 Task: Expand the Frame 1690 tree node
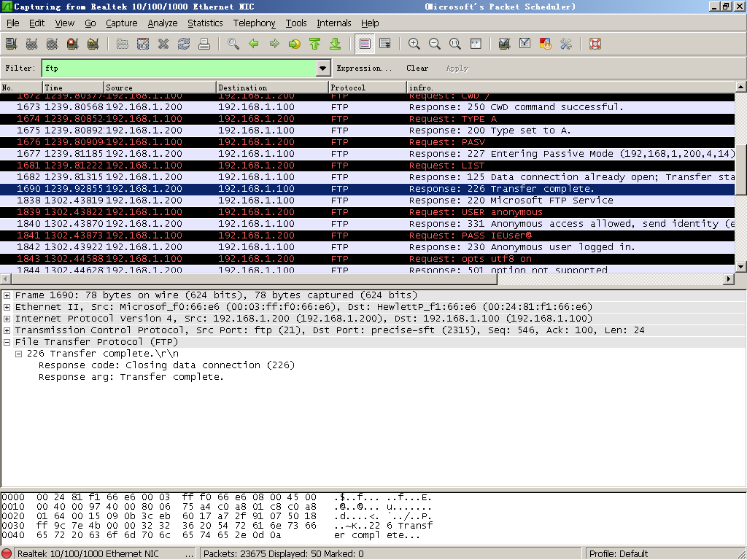coord(7,295)
